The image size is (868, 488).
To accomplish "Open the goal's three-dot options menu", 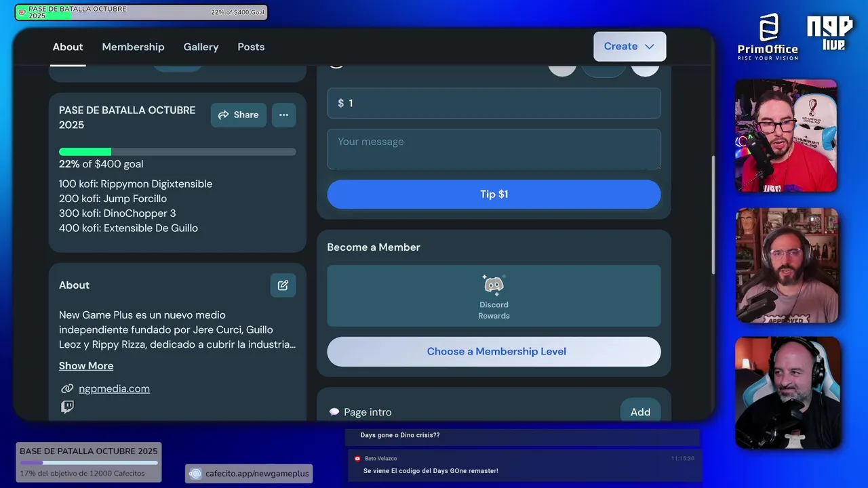I will point(284,115).
